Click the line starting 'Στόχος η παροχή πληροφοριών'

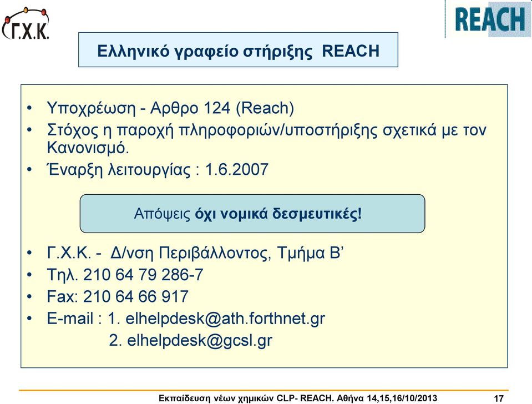click(266, 130)
